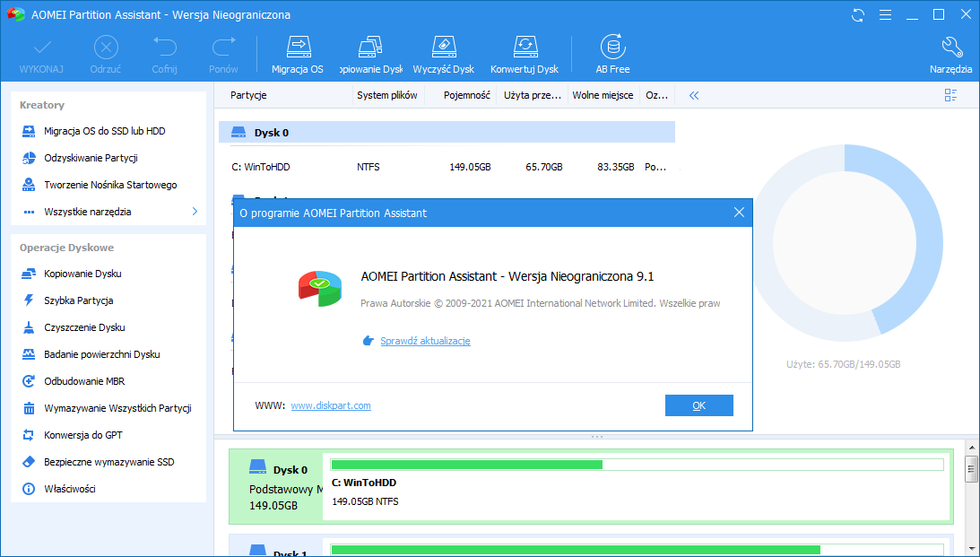Image resolution: width=980 pixels, height=557 pixels.
Task: Click Użyte: 65.70GB/149.05GB label
Action: (x=843, y=364)
